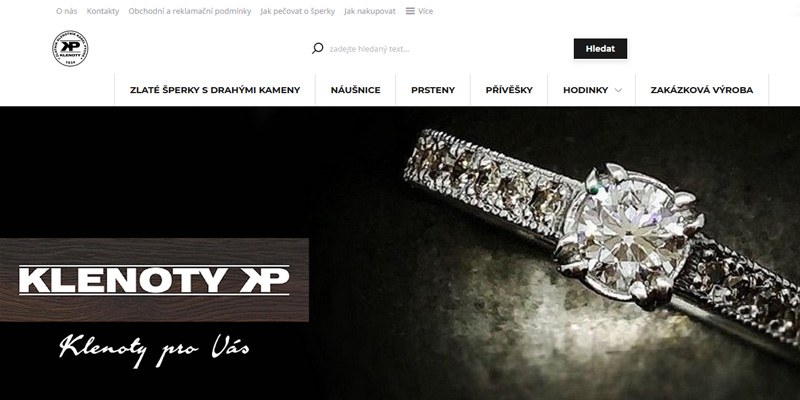The image size is (800, 400).
Task: Open the O nás link
Action: click(x=66, y=11)
